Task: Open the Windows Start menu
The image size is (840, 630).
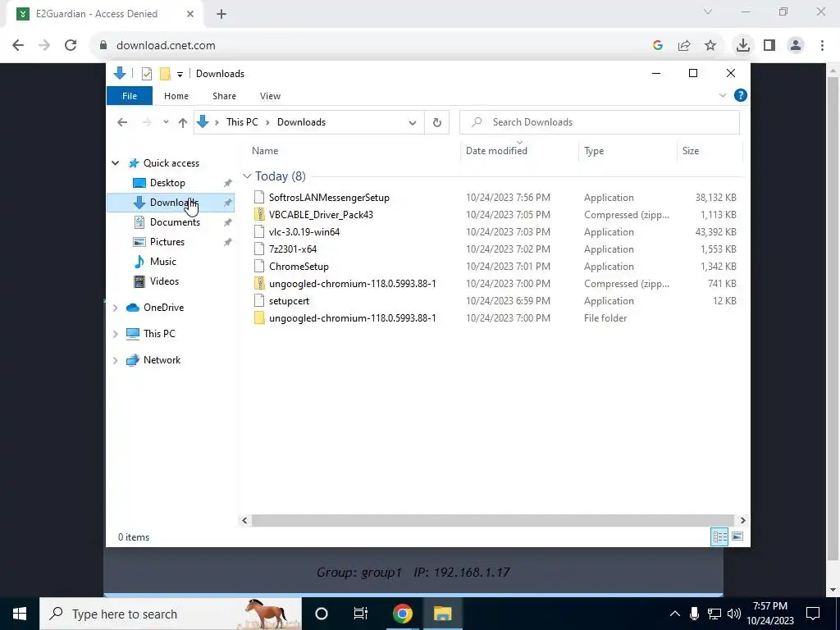Action: 20,614
